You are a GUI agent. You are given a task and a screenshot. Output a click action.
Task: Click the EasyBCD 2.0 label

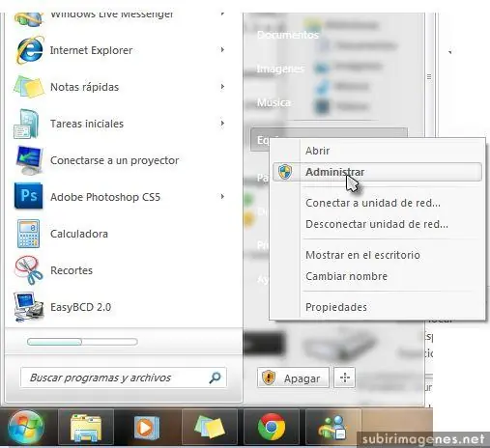pos(80,307)
